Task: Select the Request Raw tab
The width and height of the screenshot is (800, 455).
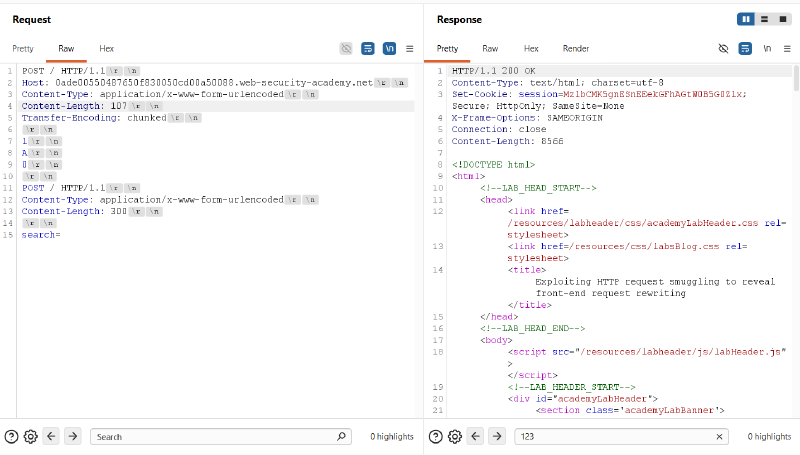Action: (66, 48)
